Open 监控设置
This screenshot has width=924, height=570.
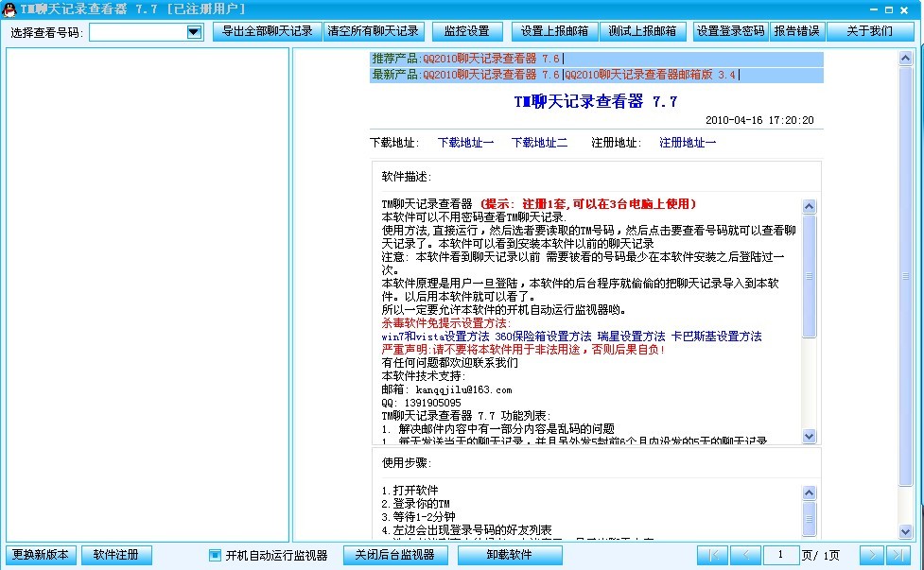[x=466, y=31]
